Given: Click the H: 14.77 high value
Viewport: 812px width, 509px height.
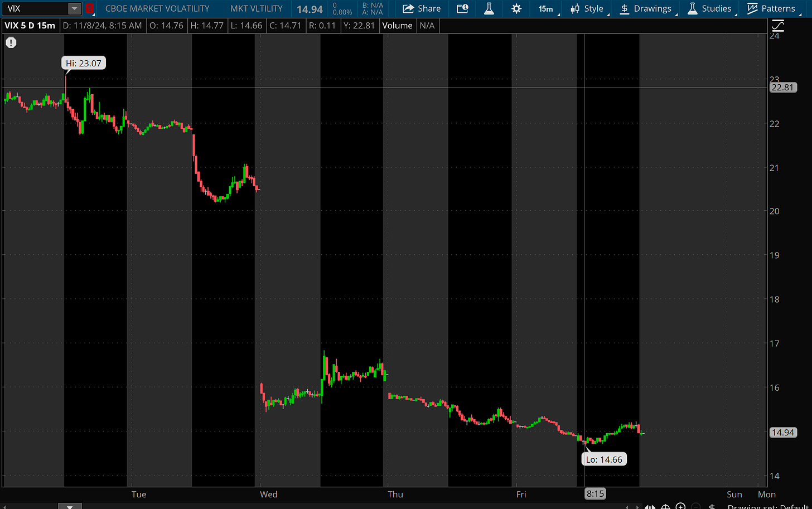Looking at the screenshot, I should pos(207,26).
